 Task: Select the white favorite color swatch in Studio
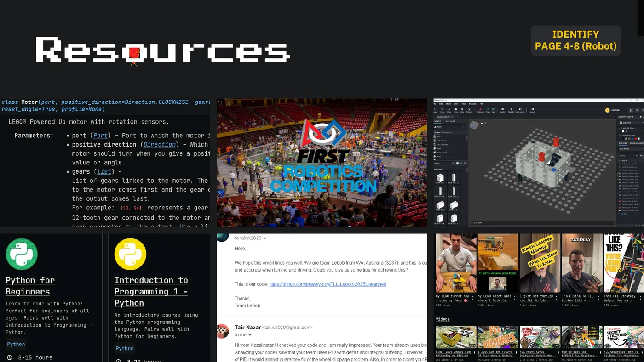623,131
